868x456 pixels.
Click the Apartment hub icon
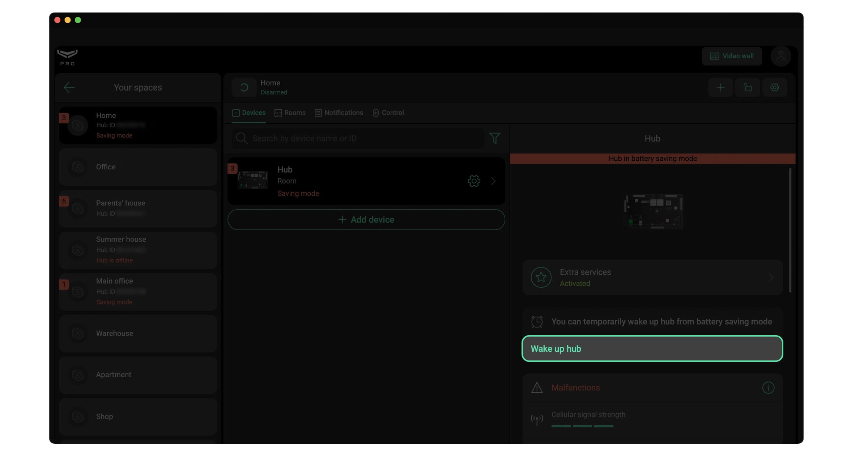pyautogui.click(x=78, y=375)
